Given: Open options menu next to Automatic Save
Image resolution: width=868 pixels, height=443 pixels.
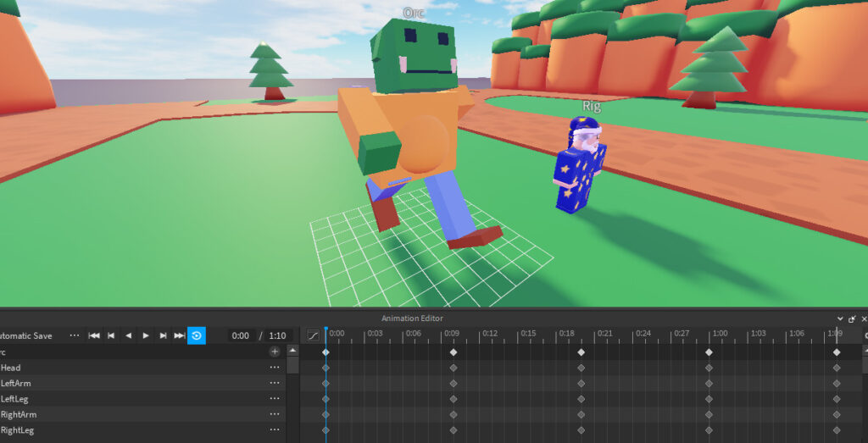Looking at the screenshot, I should [x=75, y=335].
